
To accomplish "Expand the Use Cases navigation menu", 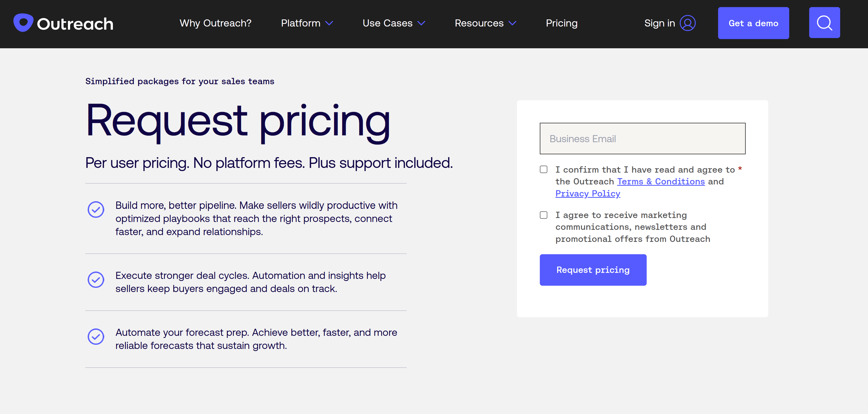I will 388,23.
